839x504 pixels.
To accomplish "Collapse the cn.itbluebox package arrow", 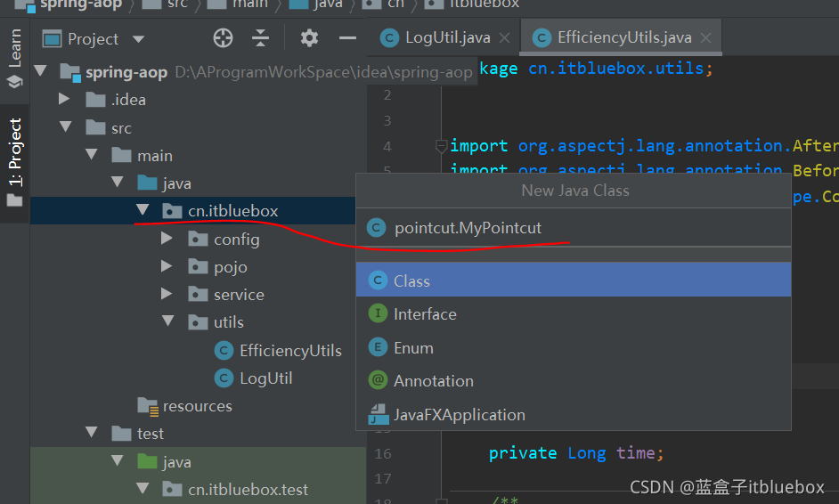I will [143, 210].
